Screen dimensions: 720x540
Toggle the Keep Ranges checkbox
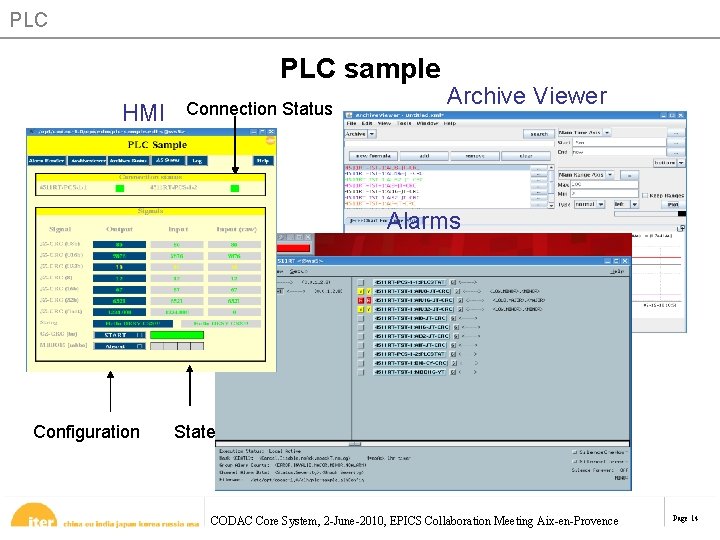tap(645, 195)
